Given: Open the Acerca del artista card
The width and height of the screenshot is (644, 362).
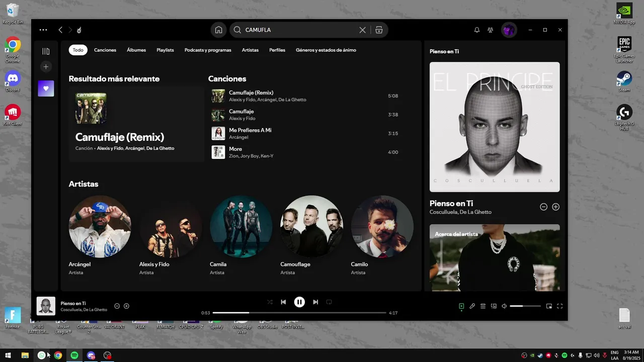Looking at the screenshot, I should (x=495, y=257).
